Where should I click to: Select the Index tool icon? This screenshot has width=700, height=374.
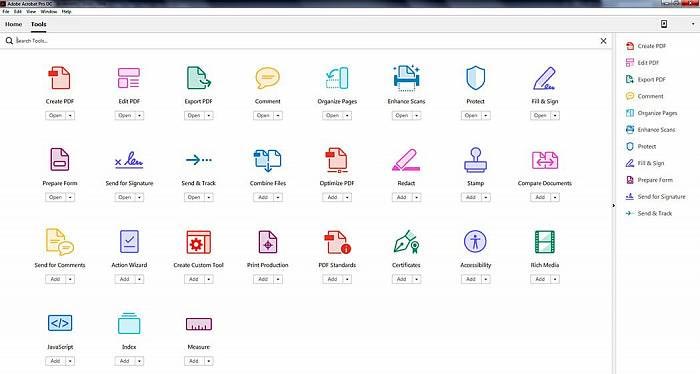129,323
